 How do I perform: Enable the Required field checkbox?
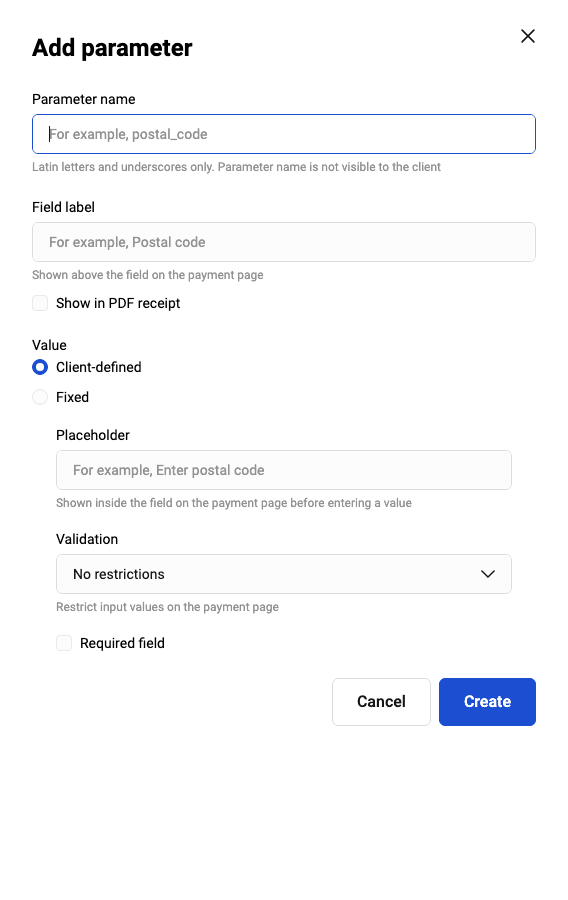(64, 643)
